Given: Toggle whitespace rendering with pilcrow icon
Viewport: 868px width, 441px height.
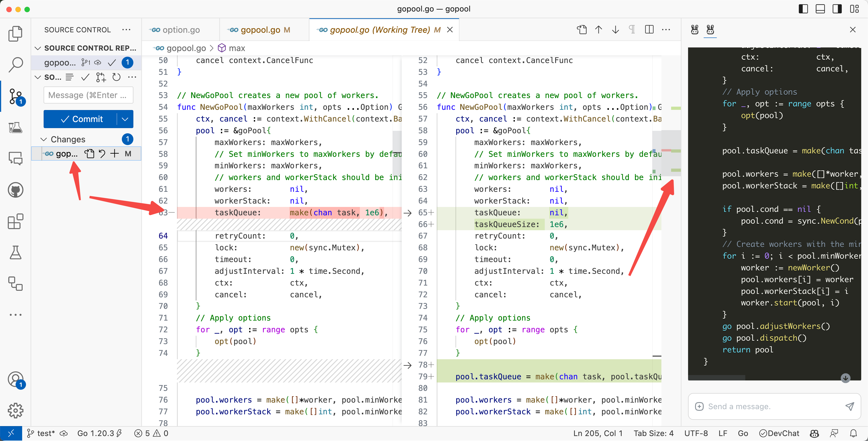Looking at the screenshot, I should click(632, 30).
